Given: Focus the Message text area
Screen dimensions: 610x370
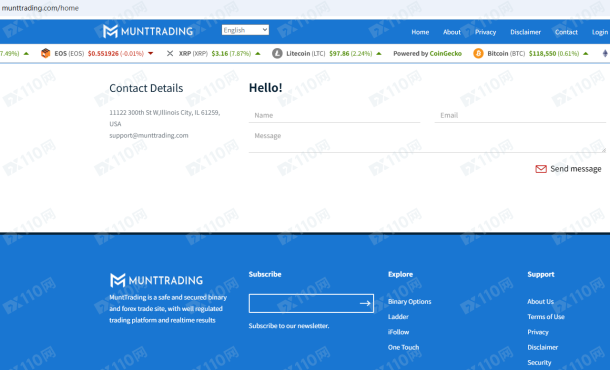Looking at the screenshot, I should click(x=427, y=141).
